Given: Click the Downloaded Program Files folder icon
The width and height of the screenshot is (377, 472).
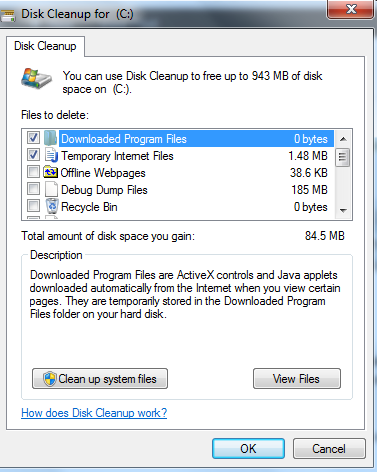Looking at the screenshot, I should click(x=50, y=138).
